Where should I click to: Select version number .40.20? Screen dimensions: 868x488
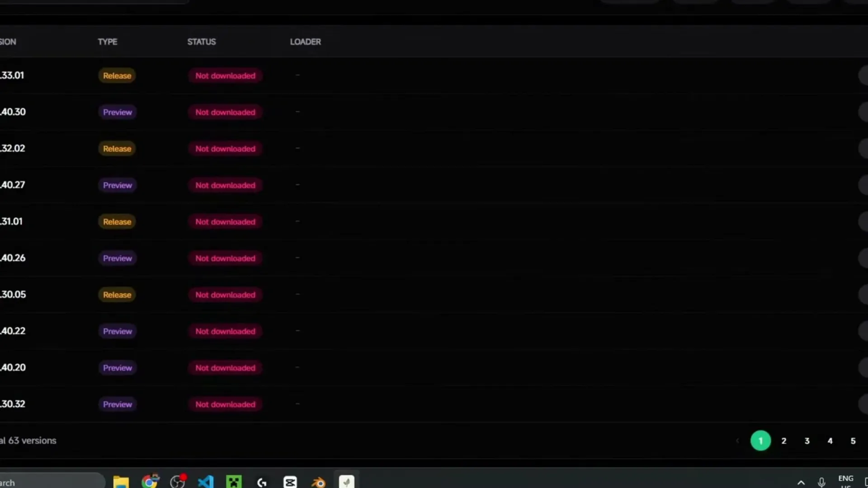(13, 368)
